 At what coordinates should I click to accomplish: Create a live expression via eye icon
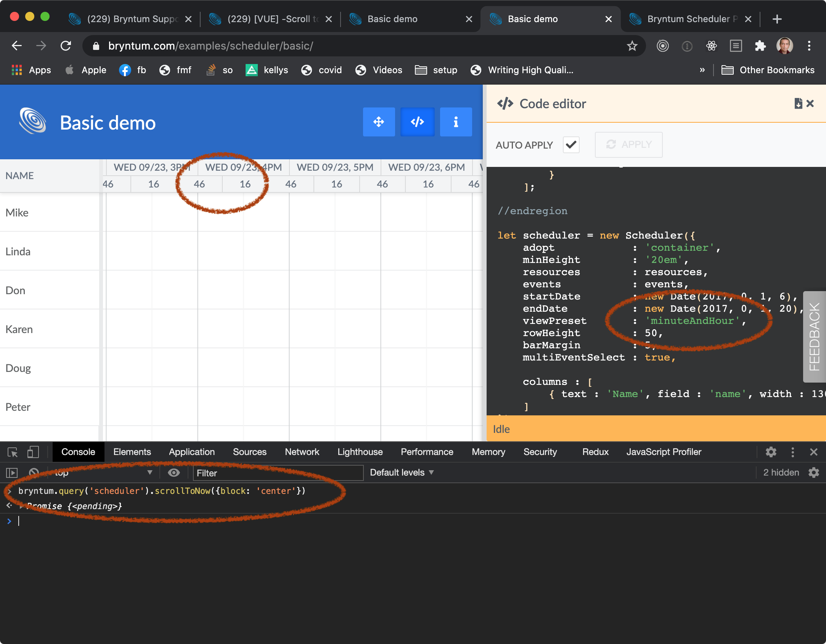click(x=174, y=473)
